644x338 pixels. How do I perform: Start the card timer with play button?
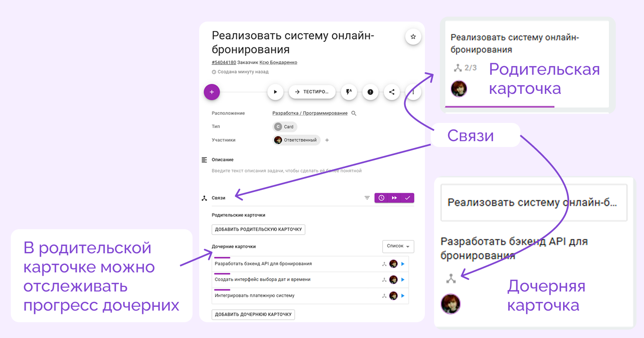pos(275,92)
